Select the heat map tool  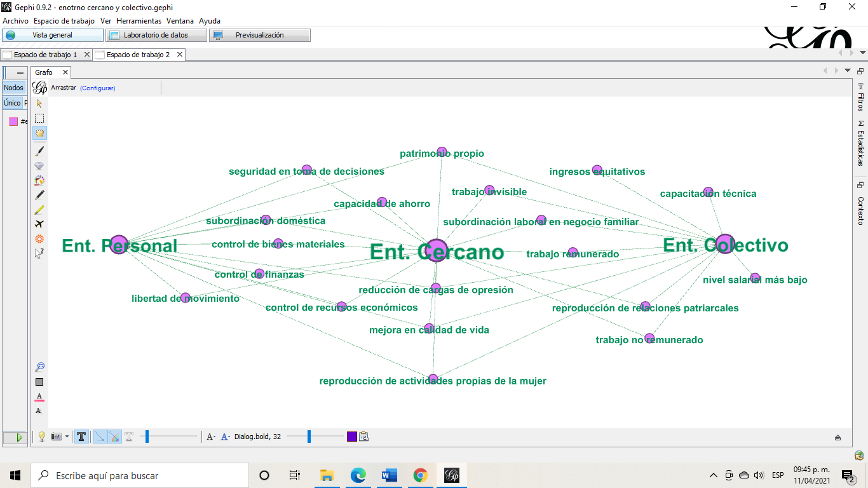[x=39, y=239]
